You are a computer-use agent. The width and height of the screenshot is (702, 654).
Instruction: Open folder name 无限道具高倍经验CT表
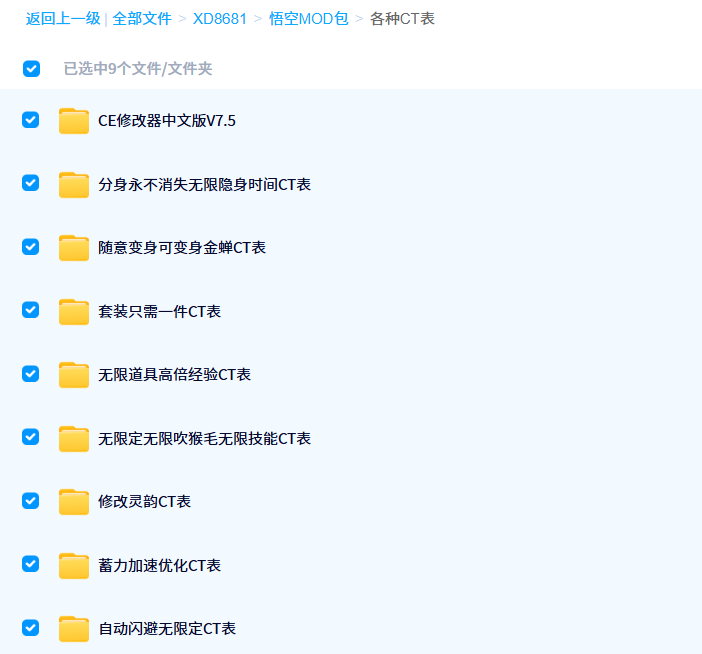[x=175, y=375]
